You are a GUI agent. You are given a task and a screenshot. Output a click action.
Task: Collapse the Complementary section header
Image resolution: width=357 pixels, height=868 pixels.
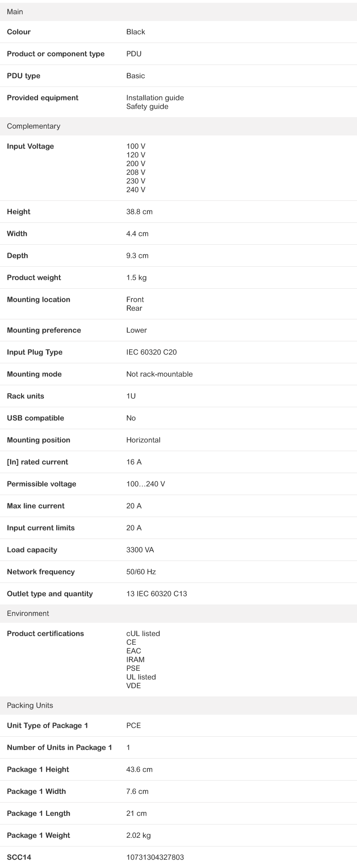(178, 126)
